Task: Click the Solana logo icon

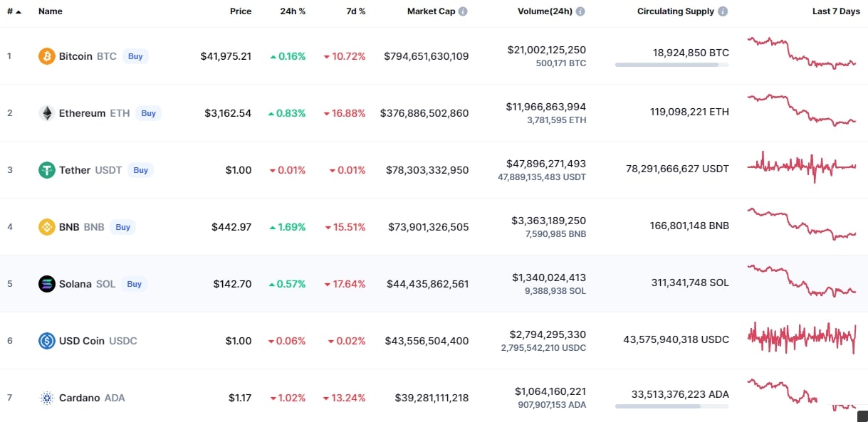Action: pyautogui.click(x=46, y=284)
